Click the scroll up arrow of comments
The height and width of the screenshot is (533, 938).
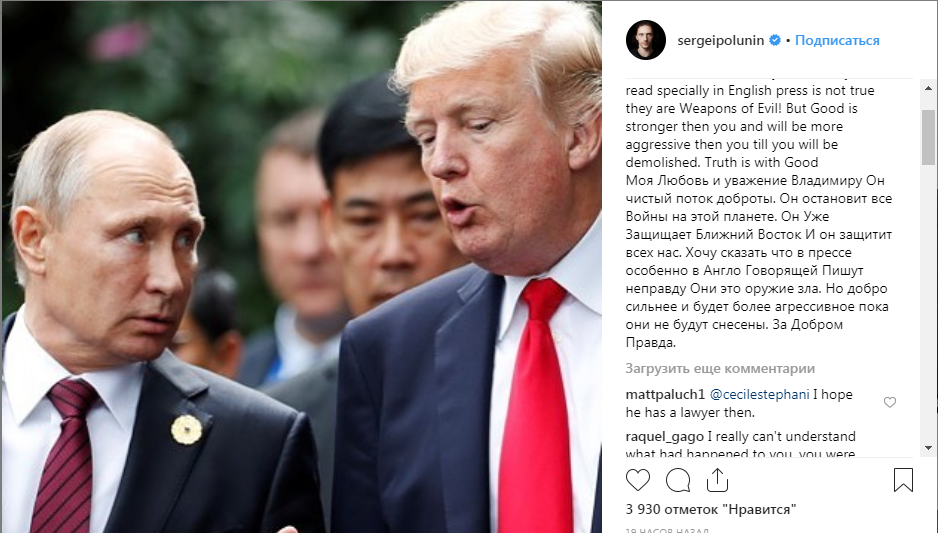tap(928, 88)
